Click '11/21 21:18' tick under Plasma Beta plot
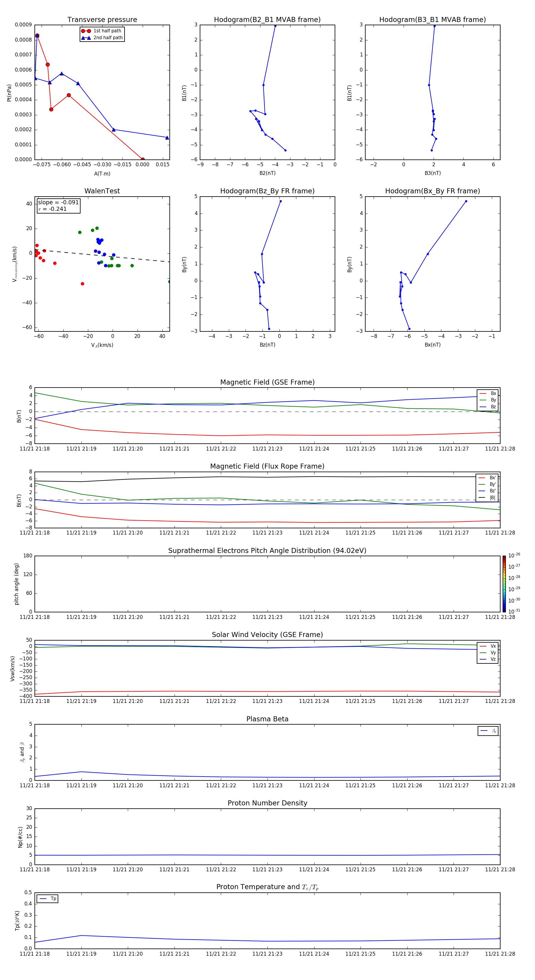Image resolution: width=535 pixels, height=980 pixels. tap(35, 785)
